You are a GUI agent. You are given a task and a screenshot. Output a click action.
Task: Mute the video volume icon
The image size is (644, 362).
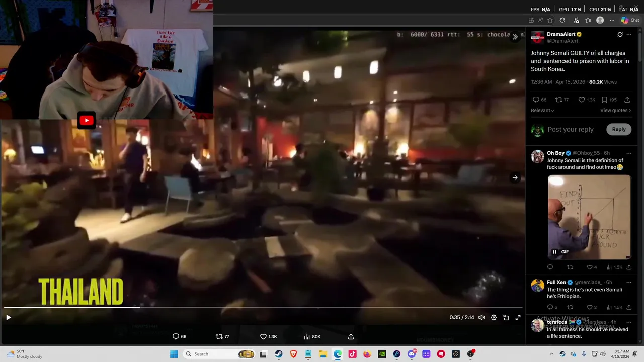coord(481,317)
